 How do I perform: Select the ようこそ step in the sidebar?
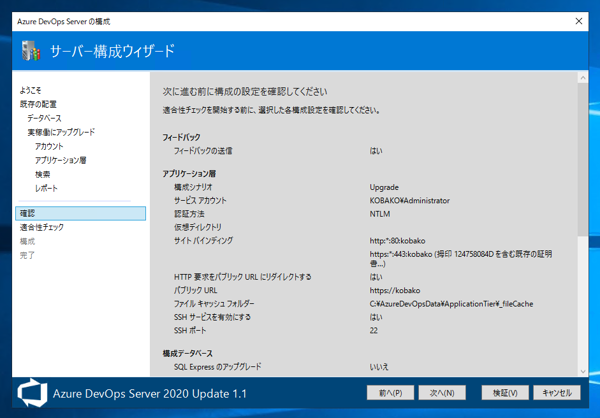[x=30, y=90]
